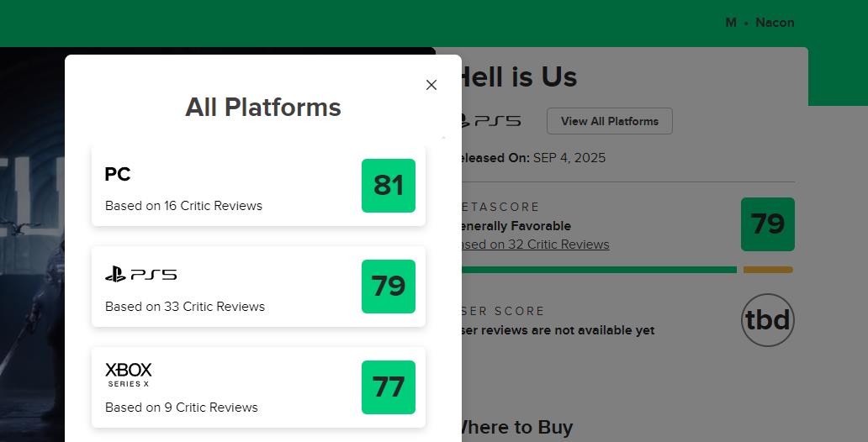Open the Nacon publisher link
Viewport: 868px width, 442px height.
click(x=775, y=23)
